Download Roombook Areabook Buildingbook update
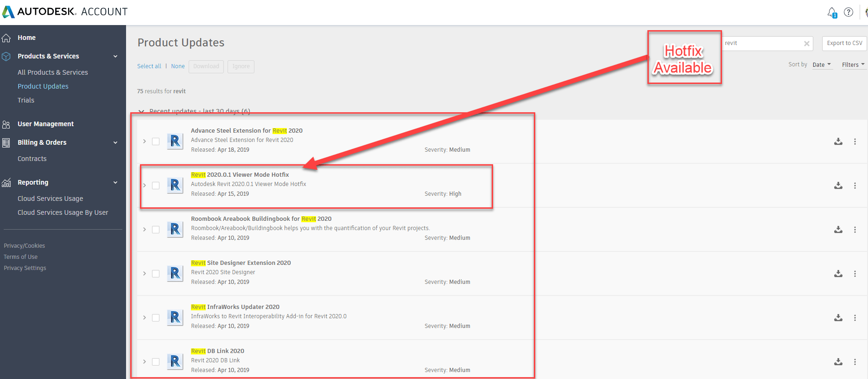Image resolution: width=868 pixels, height=379 pixels. 838,230
